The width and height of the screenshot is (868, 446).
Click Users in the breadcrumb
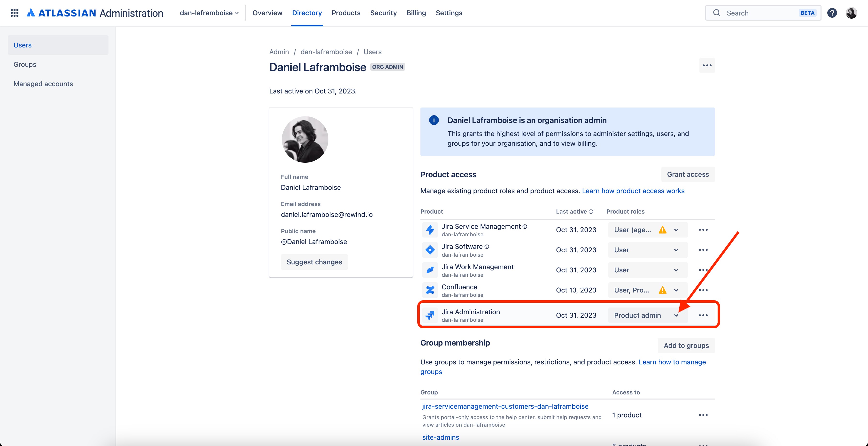(372, 52)
